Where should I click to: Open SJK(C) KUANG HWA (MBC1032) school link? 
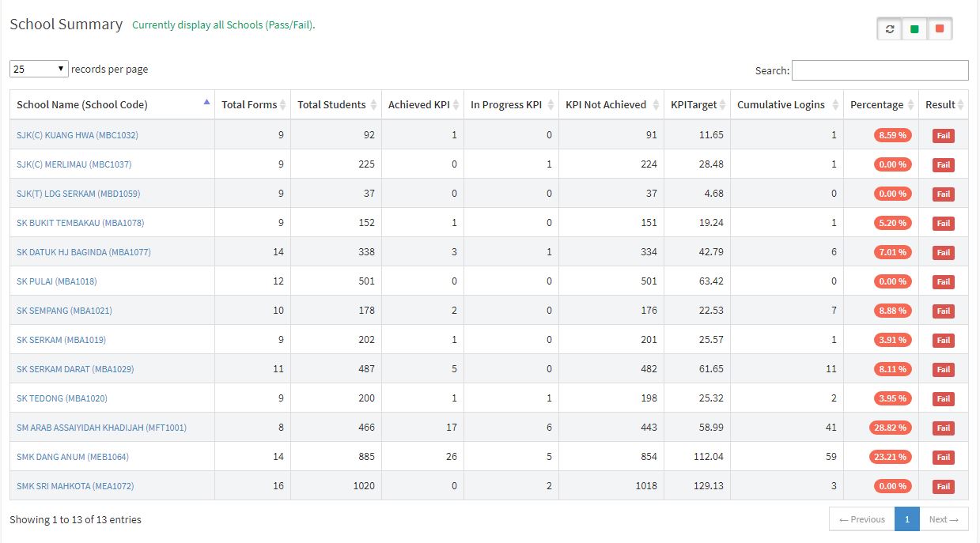78,135
